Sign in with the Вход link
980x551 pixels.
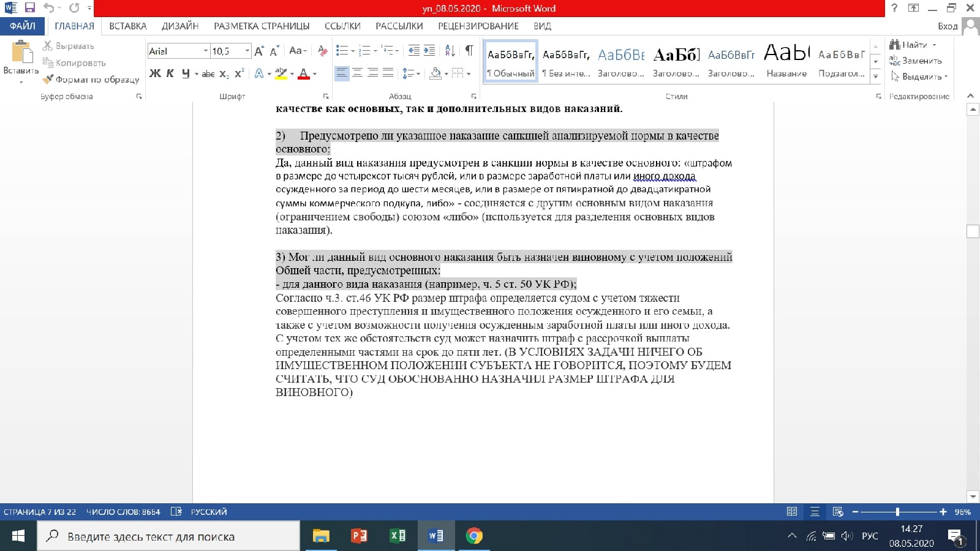click(947, 26)
